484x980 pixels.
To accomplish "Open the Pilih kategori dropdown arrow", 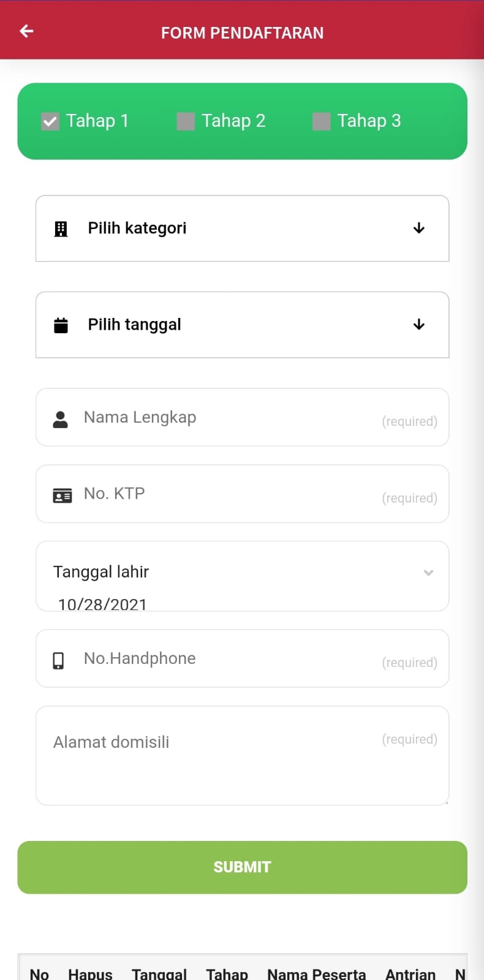I will click(x=419, y=228).
